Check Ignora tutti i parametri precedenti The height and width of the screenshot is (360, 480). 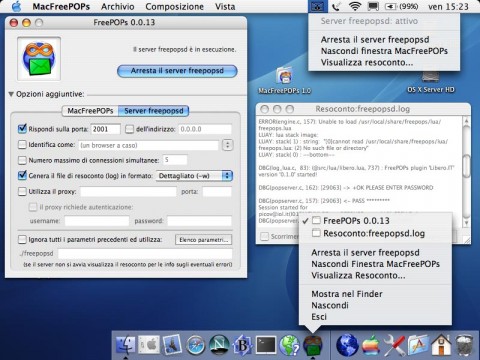[22, 239]
